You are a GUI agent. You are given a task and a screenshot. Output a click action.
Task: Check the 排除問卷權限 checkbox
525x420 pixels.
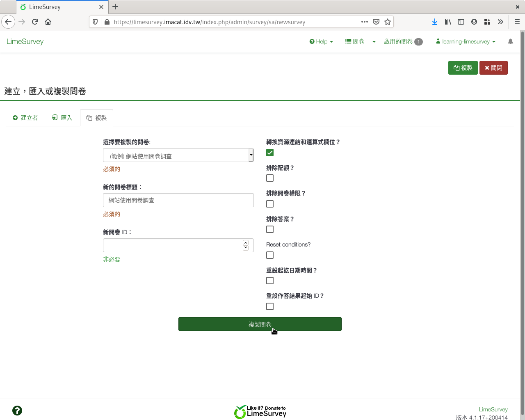point(270,204)
